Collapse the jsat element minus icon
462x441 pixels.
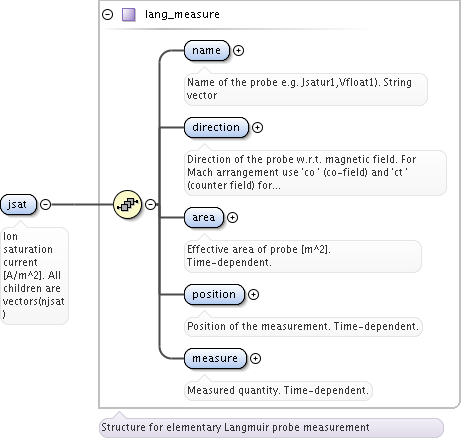[46, 204]
